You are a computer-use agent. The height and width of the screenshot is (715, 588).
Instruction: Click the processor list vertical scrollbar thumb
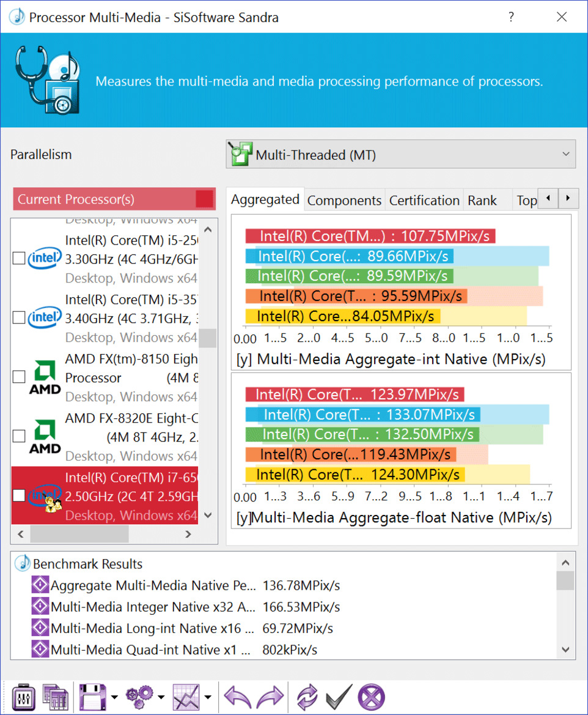point(208,338)
